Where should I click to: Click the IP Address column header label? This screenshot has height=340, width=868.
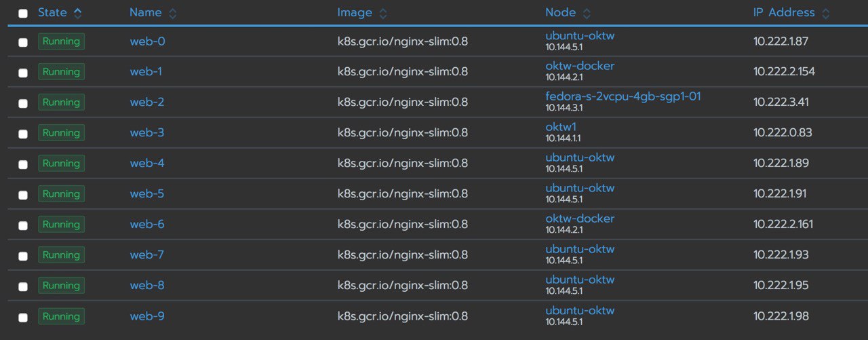pyautogui.click(x=784, y=12)
